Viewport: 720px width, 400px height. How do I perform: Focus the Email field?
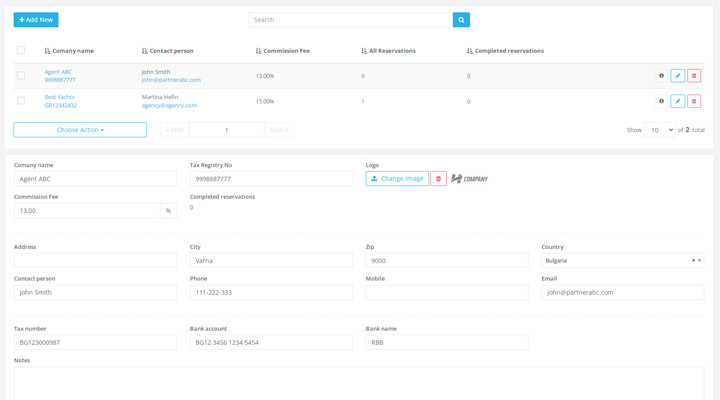click(x=623, y=292)
